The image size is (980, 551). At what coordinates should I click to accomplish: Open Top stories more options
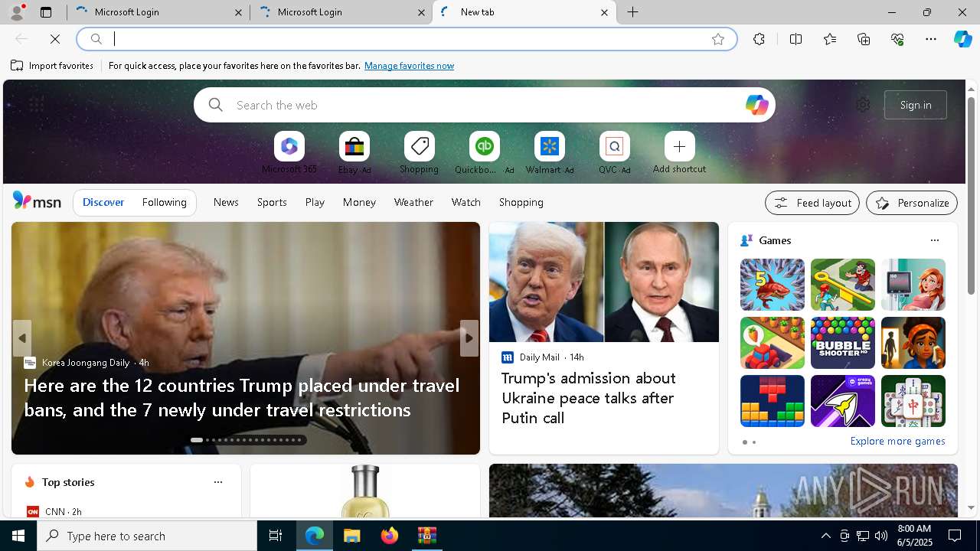click(x=217, y=482)
